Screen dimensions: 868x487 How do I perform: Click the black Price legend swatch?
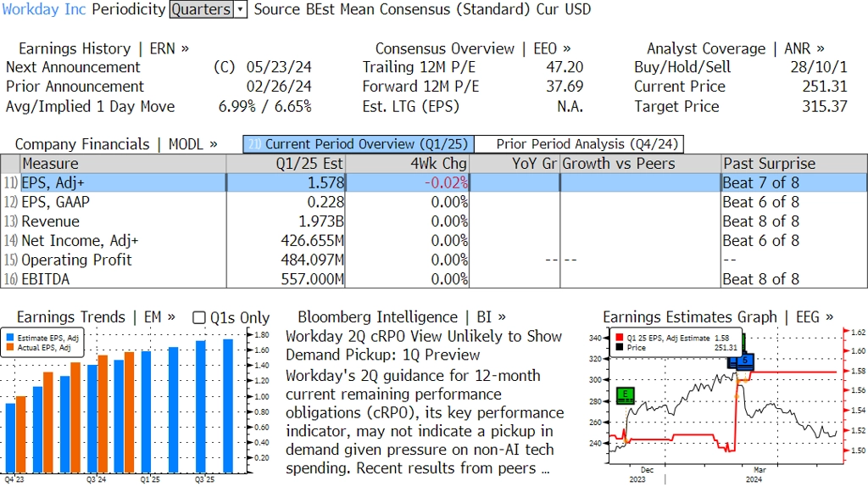point(619,347)
